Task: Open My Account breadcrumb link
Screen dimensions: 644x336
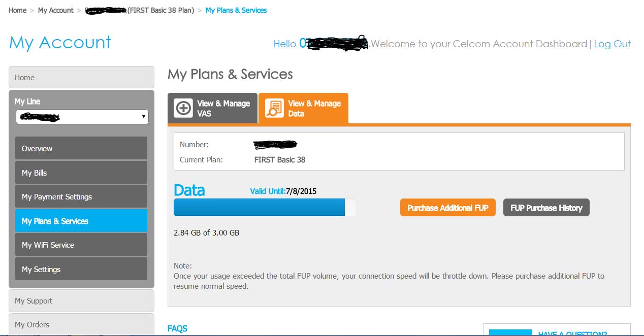Action: (x=55, y=10)
